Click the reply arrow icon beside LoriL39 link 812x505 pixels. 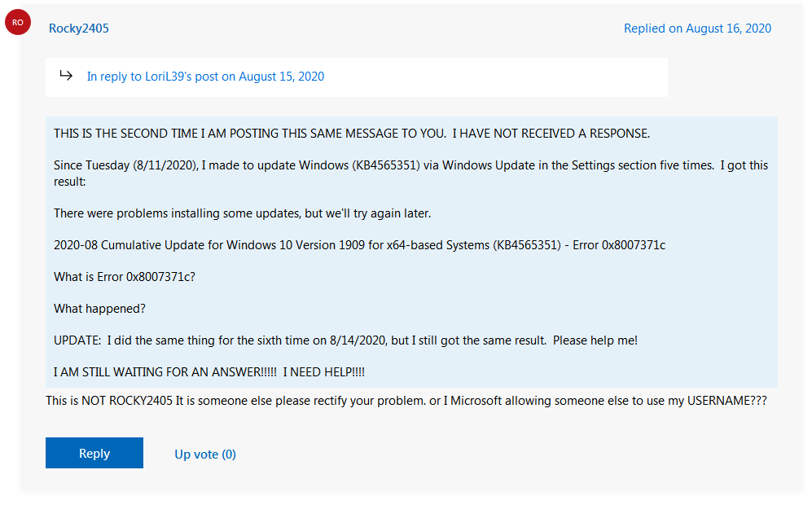coord(66,76)
